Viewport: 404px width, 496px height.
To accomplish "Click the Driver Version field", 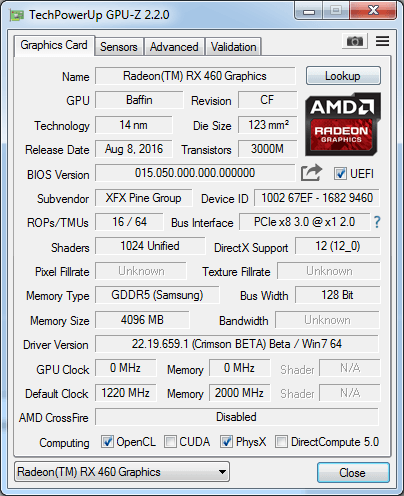I will click(237, 344).
